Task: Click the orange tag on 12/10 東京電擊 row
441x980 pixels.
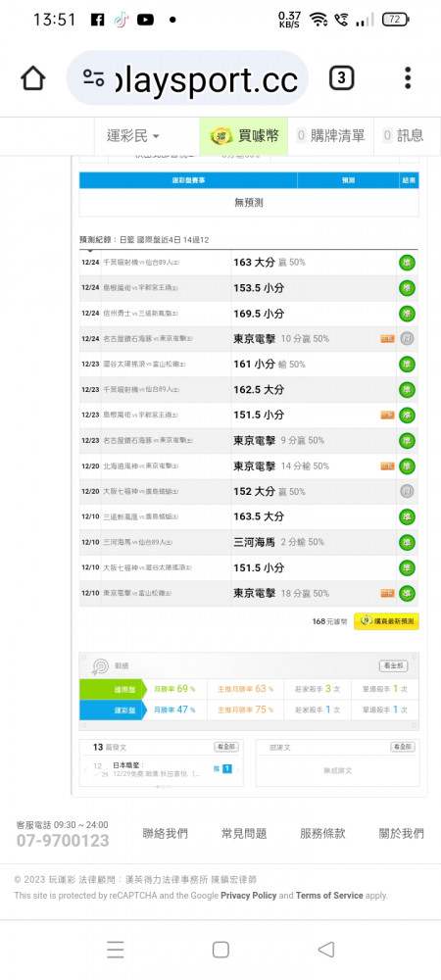Action: (387, 593)
